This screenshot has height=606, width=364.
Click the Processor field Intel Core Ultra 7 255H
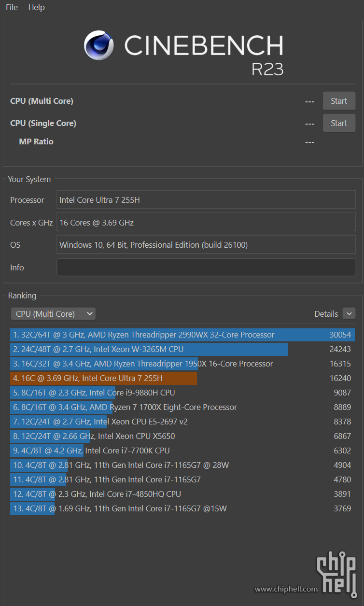point(206,200)
